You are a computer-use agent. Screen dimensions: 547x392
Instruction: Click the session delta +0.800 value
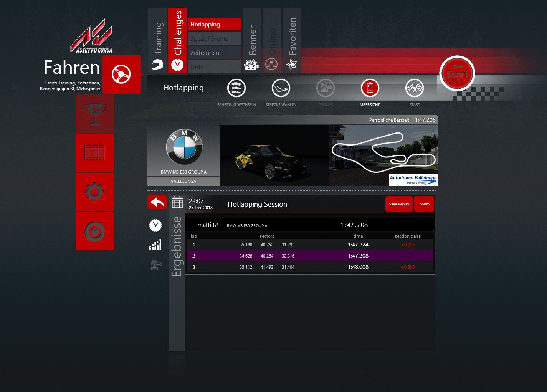tap(408, 267)
